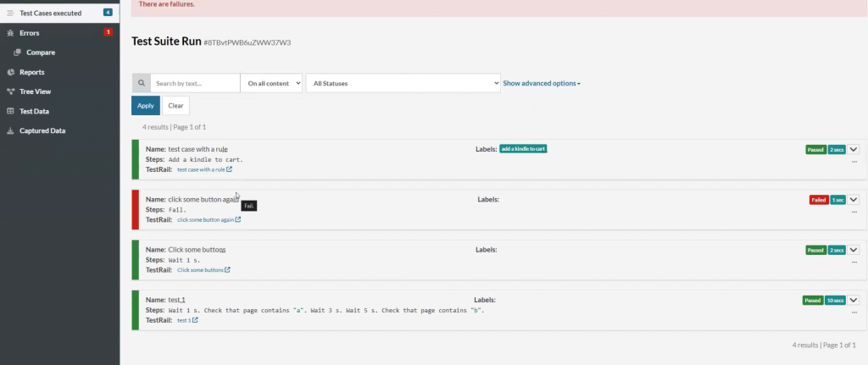This screenshot has height=365, width=868.
Task: Click the Test Data table icon
Action: (10, 111)
